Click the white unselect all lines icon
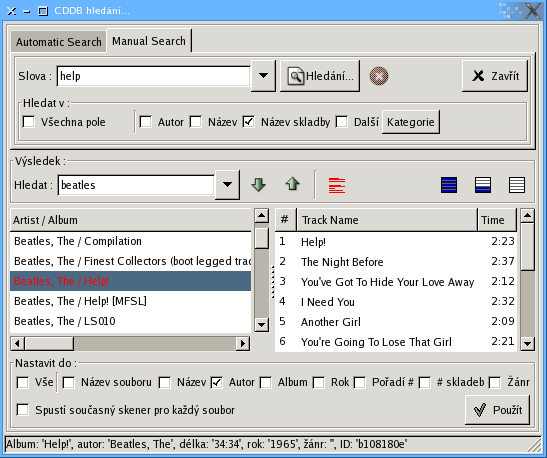This screenshot has width=547, height=458. coord(517,185)
